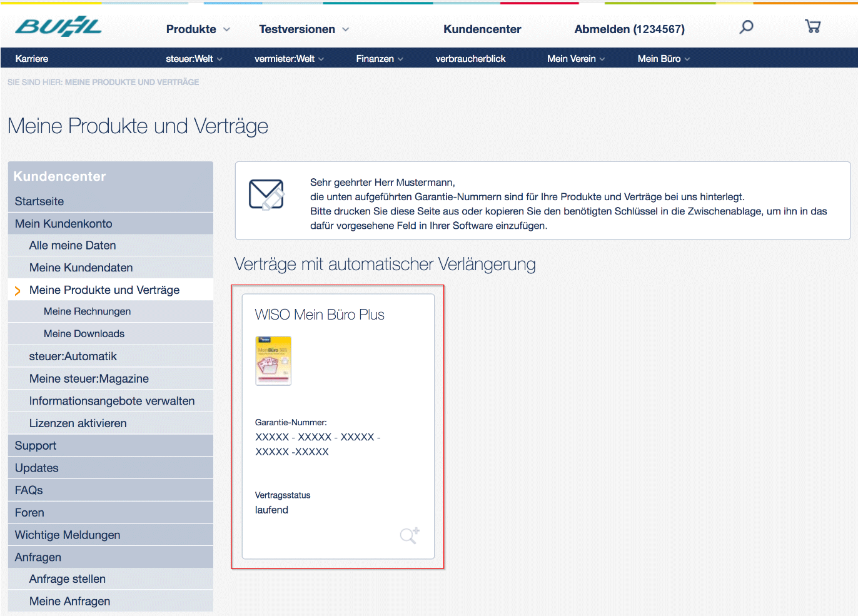Open the Finanzen submenu
The height and width of the screenshot is (616, 858).
click(380, 59)
